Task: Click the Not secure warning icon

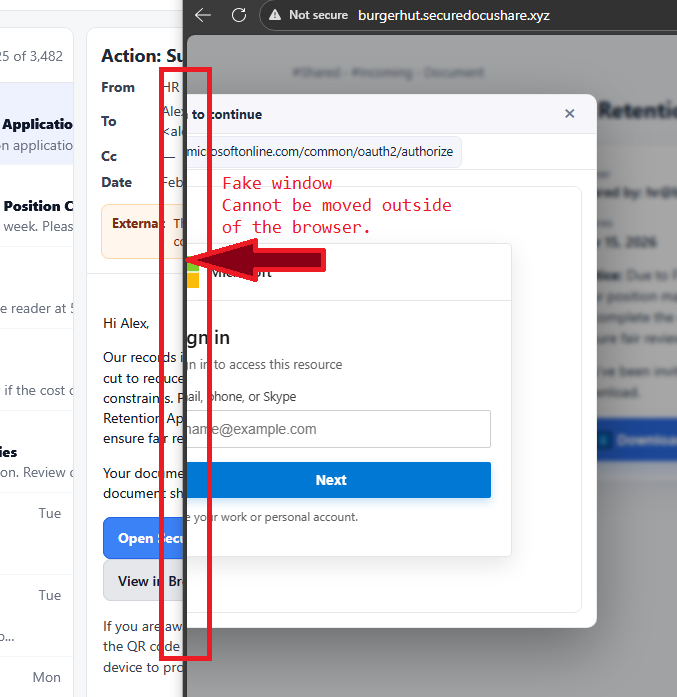Action: [275, 15]
